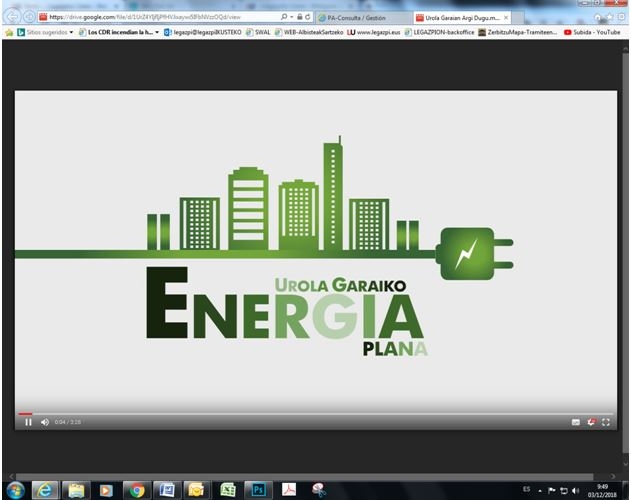Open address bar search dropdown arrow
Viewport: 631px width, 500px height.
pos(291,17)
